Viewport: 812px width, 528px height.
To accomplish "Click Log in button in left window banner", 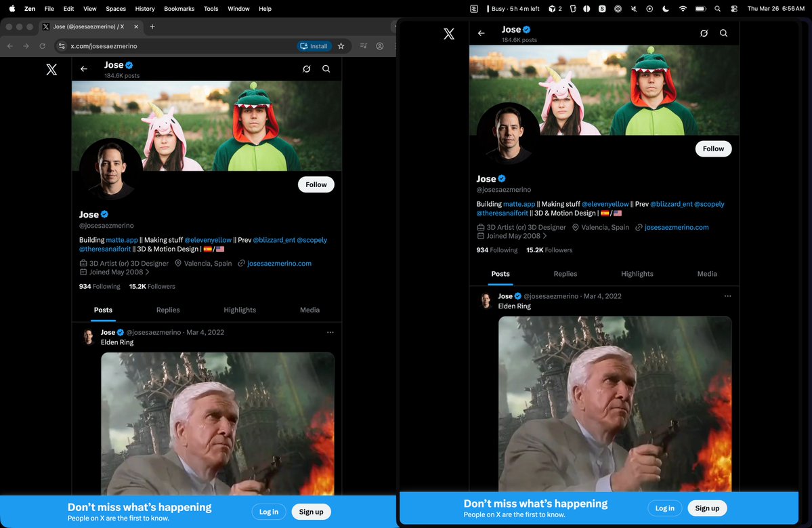I will tap(269, 512).
